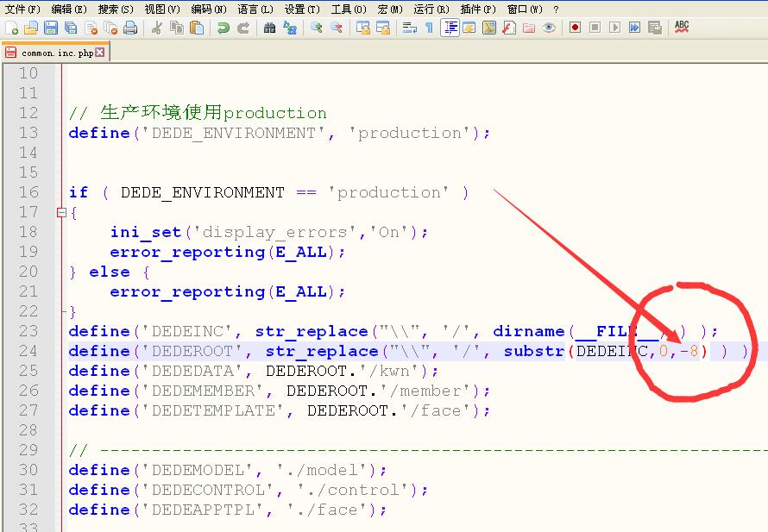Screen dimensions: 768x532
Task: Cut selection using the scissors icon
Action: (x=157, y=28)
